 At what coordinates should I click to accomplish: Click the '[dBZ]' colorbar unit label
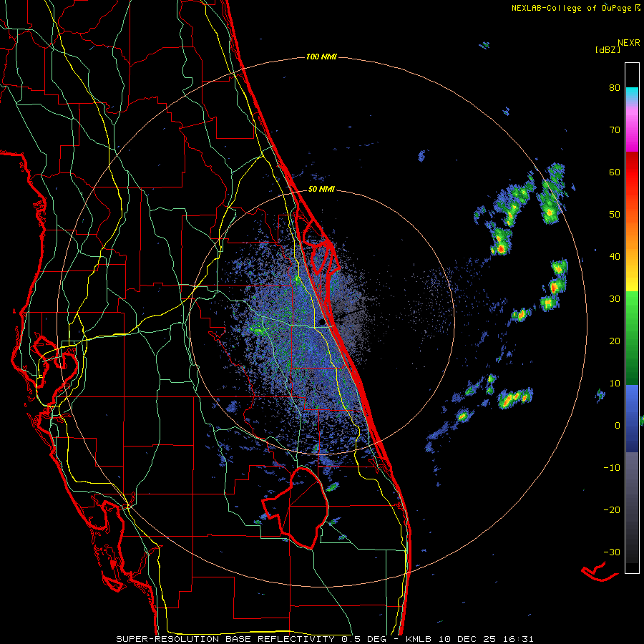(608, 49)
